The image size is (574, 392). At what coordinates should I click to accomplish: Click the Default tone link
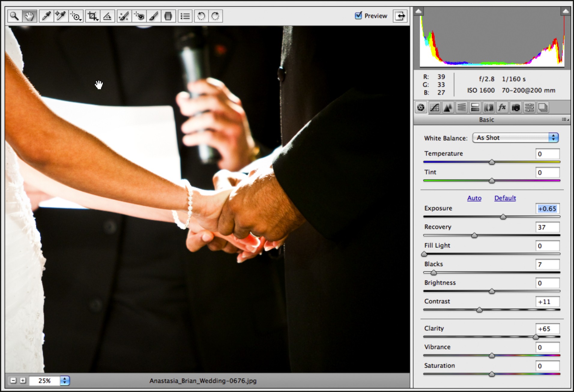click(505, 198)
